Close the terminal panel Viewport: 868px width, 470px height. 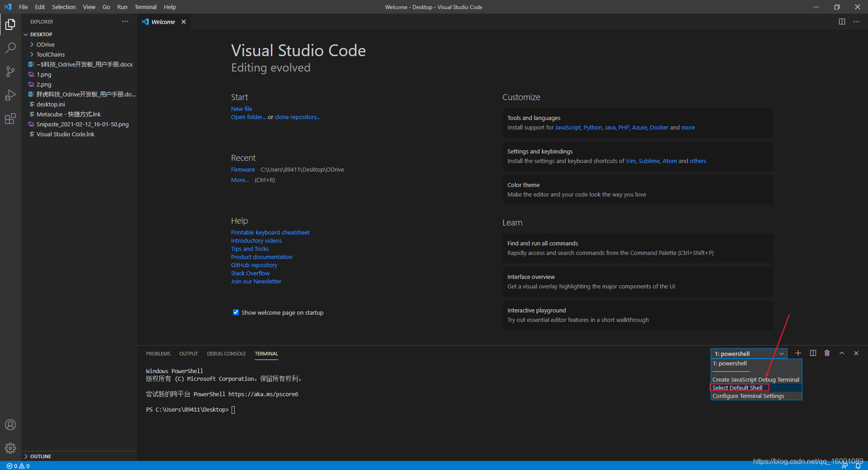click(x=856, y=353)
